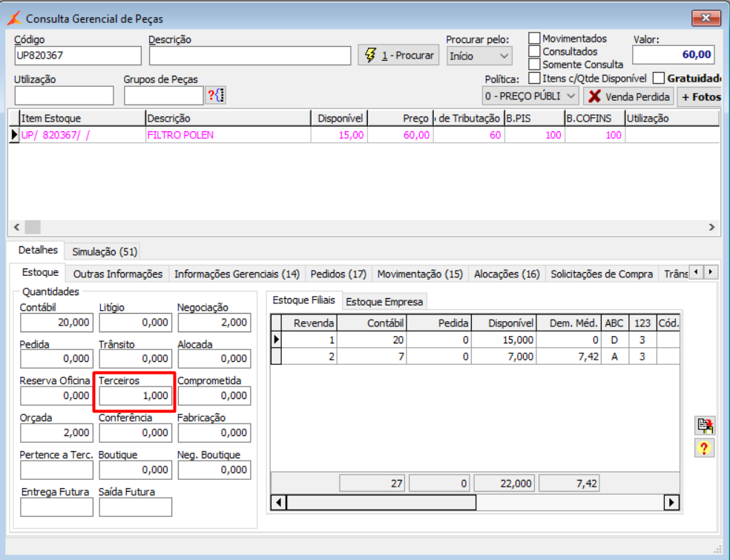The height and width of the screenshot is (560, 730).
Task: Click the row selector of Revenda 2
Action: [276, 357]
